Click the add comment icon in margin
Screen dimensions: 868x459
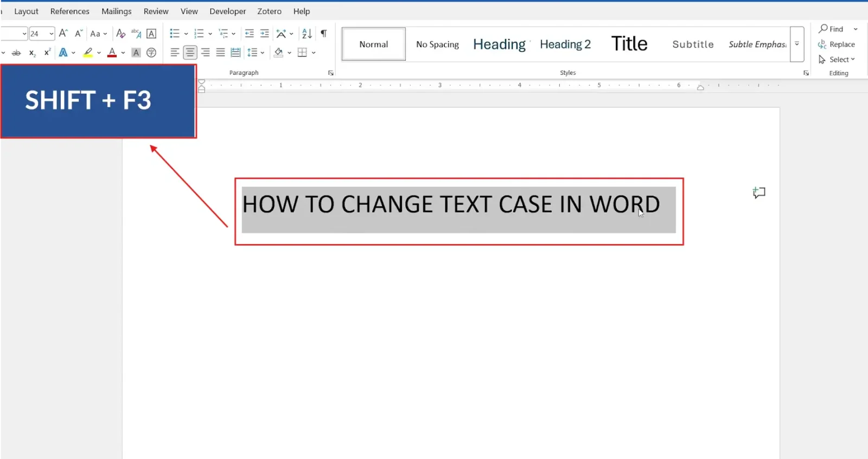click(759, 193)
